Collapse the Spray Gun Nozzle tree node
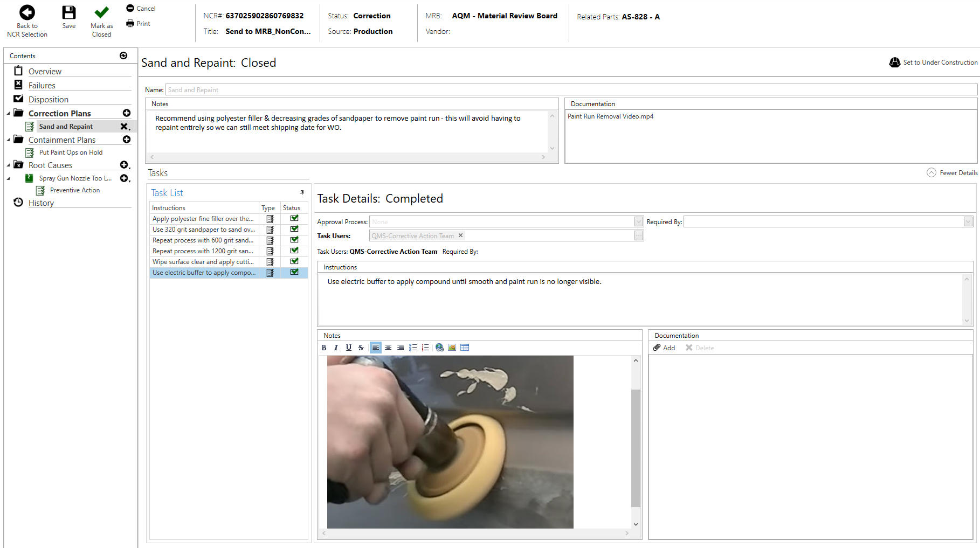 (x=8, y=179)
